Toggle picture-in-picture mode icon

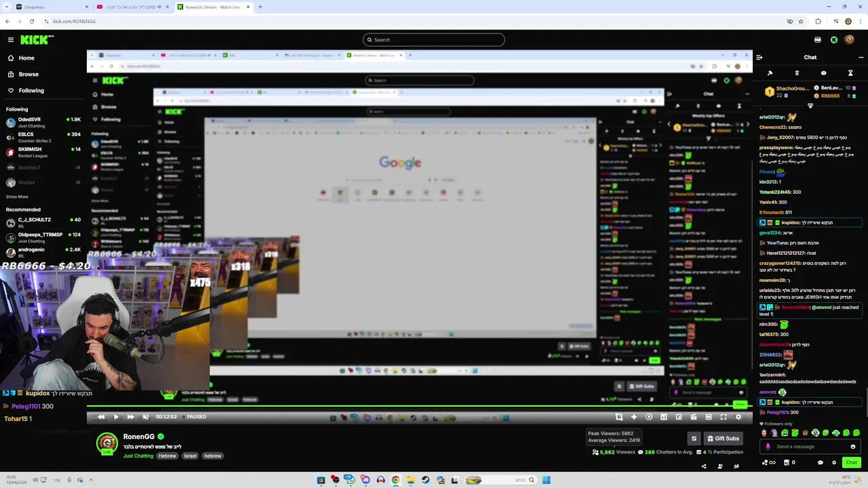[x=679, y=417]
